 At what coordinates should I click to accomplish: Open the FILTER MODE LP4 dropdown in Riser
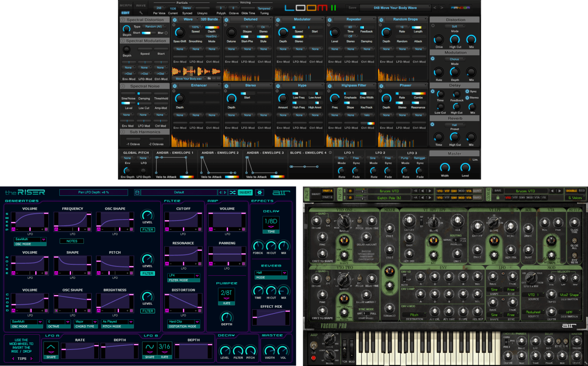(184, 276)
